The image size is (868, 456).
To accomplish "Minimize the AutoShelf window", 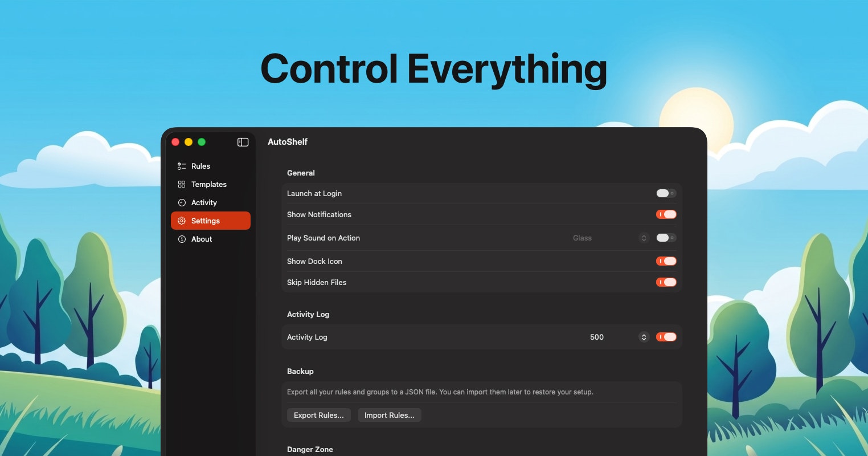I will 189,142.
